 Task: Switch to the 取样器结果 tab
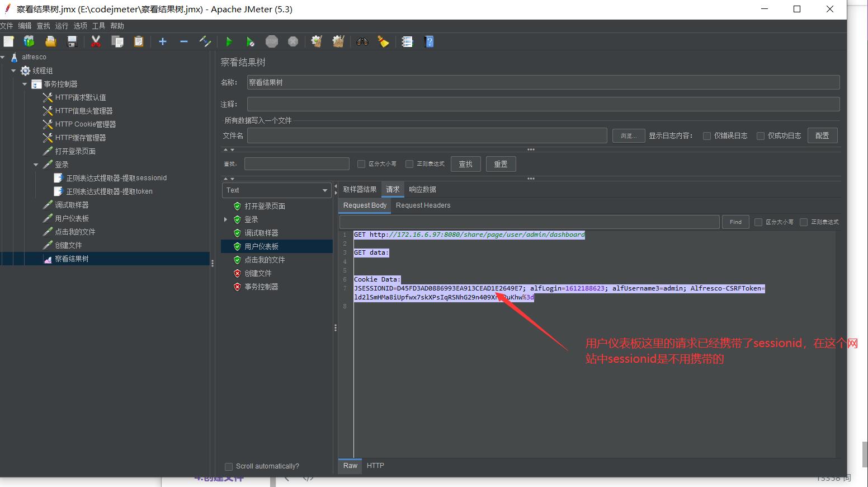[360, 189]
